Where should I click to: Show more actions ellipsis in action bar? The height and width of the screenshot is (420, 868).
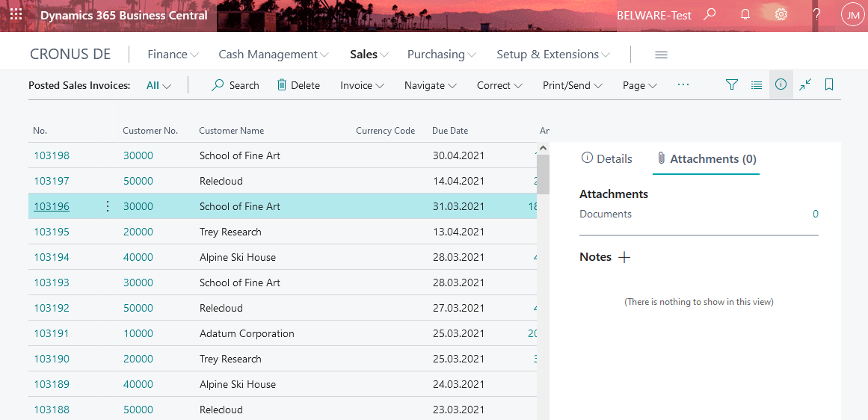(683, 84)
